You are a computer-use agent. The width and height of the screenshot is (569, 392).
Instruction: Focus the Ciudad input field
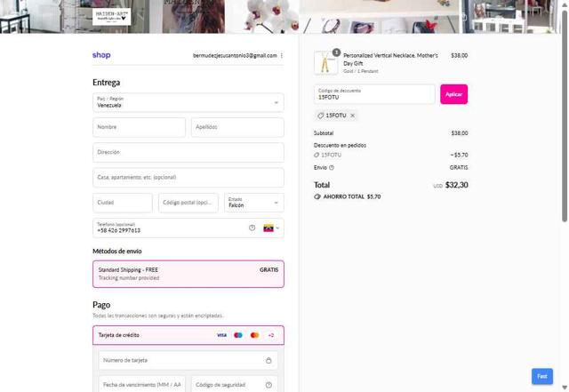point(123,203)
